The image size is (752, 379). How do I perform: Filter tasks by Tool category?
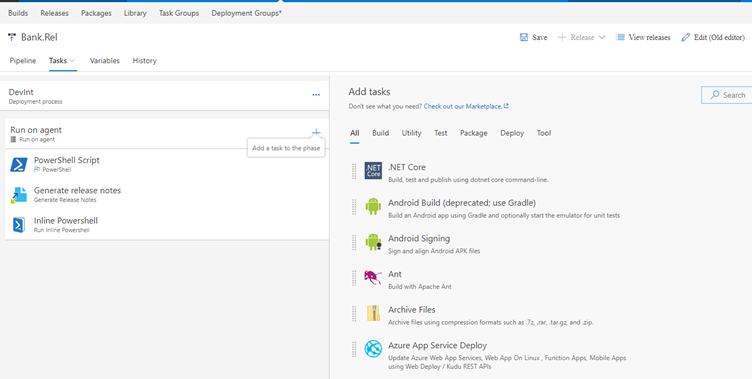coord(544,133)
